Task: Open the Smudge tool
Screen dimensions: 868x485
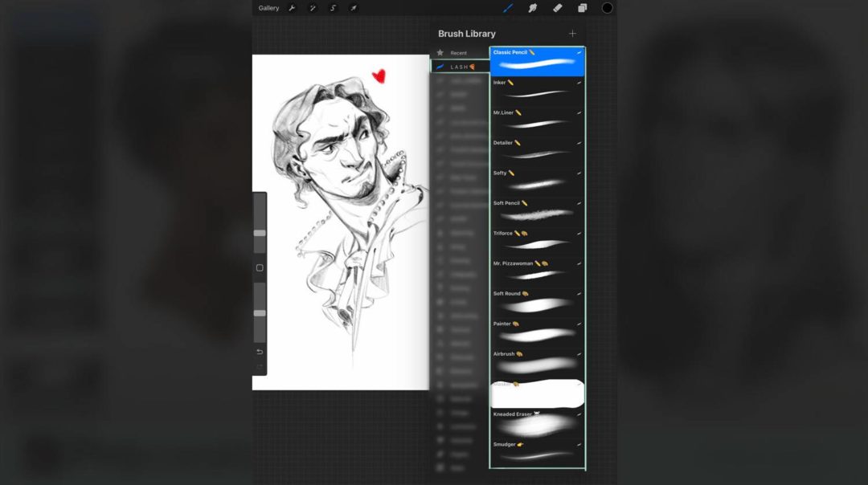Action: pos(531,8)
